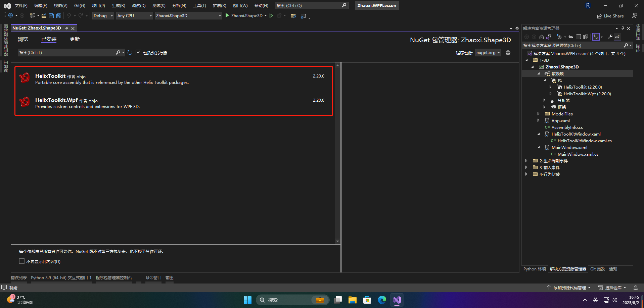Click the Solution Explorer search field
644x308 pixels.
click(572, 45)
